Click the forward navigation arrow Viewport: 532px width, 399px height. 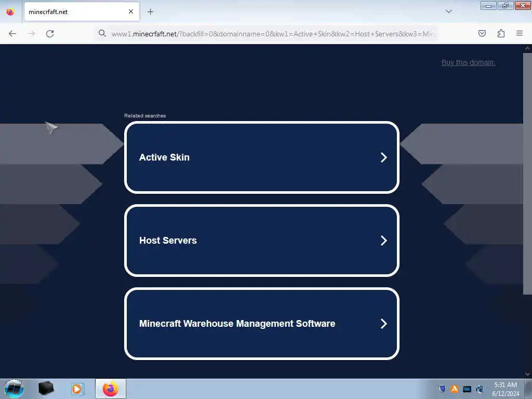[x=31, y=34]
